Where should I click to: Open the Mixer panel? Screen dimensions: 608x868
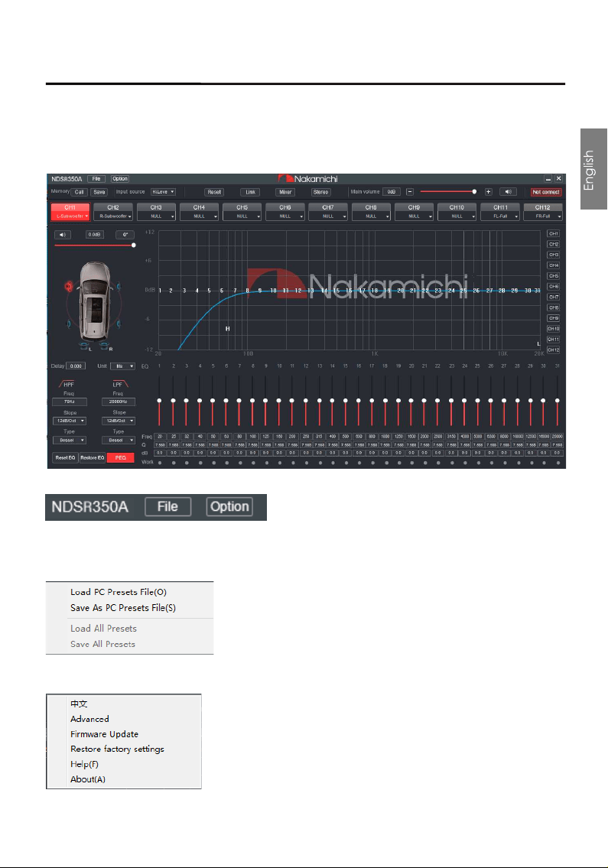pyautogui.click(x=285, y=192)
